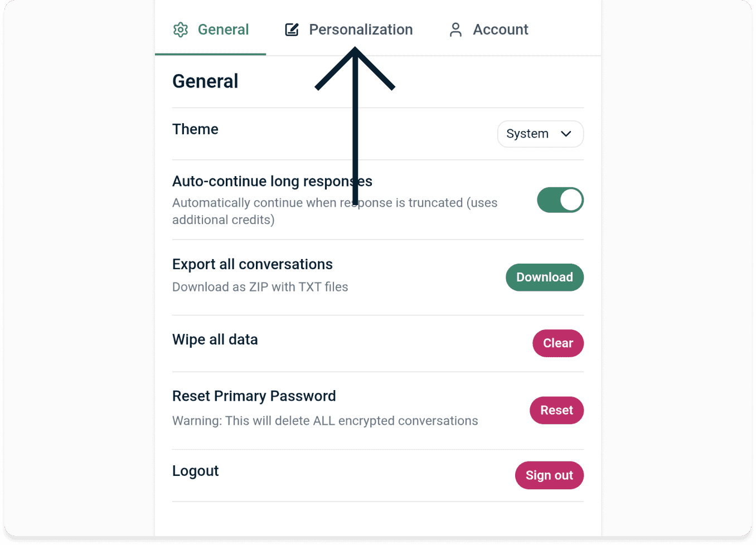This screenshot has width=756, height=545.
Task: Click the chevron arrow in Theme selector
Action: pos(566,134)
